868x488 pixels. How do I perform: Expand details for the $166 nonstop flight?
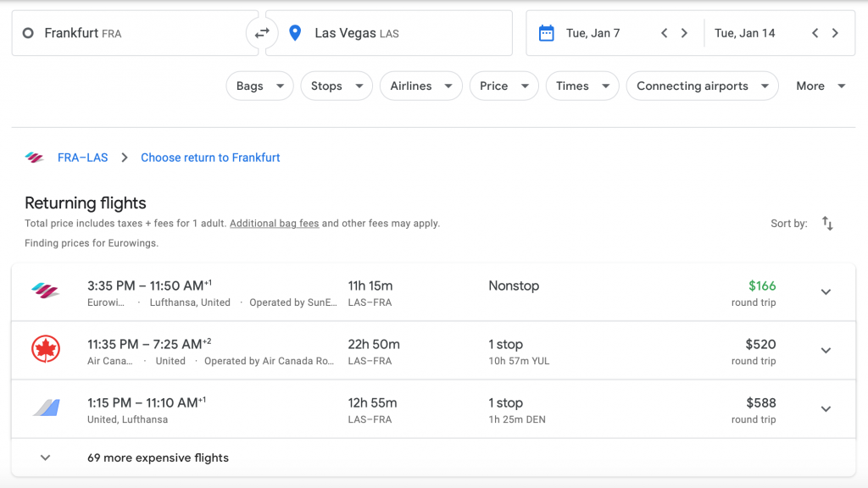[x=826, y=292]
